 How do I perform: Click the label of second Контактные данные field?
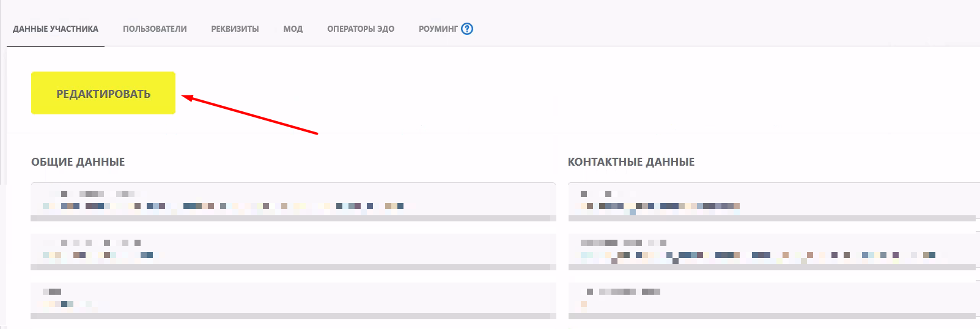pos(624,243)
